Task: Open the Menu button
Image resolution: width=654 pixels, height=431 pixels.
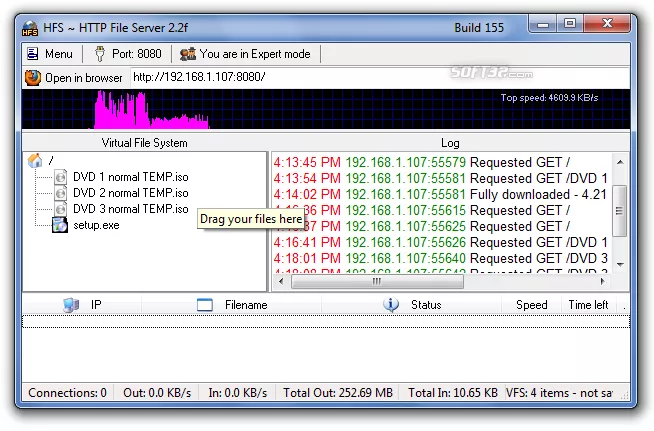Action: click(50, 54)
